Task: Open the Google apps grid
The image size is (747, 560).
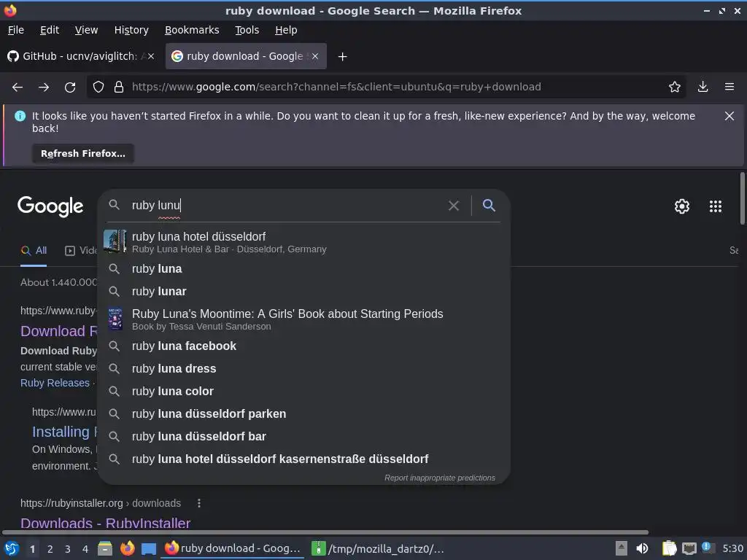Action: point(715,206)
